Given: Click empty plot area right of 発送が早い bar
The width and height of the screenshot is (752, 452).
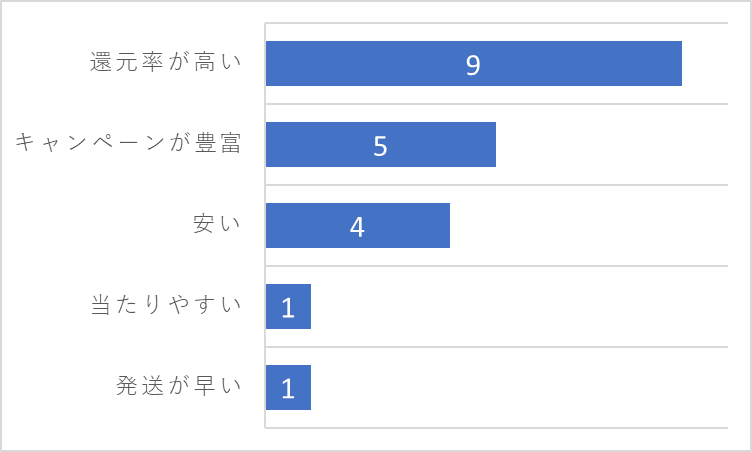Looking at the screenshot, I should click(x=519, y=388).
